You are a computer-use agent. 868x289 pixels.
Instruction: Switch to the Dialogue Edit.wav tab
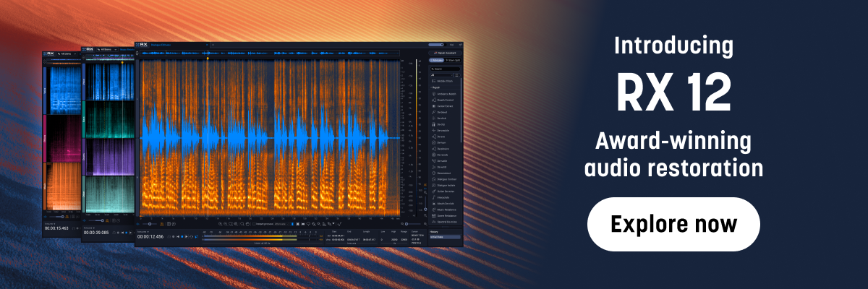161,45
